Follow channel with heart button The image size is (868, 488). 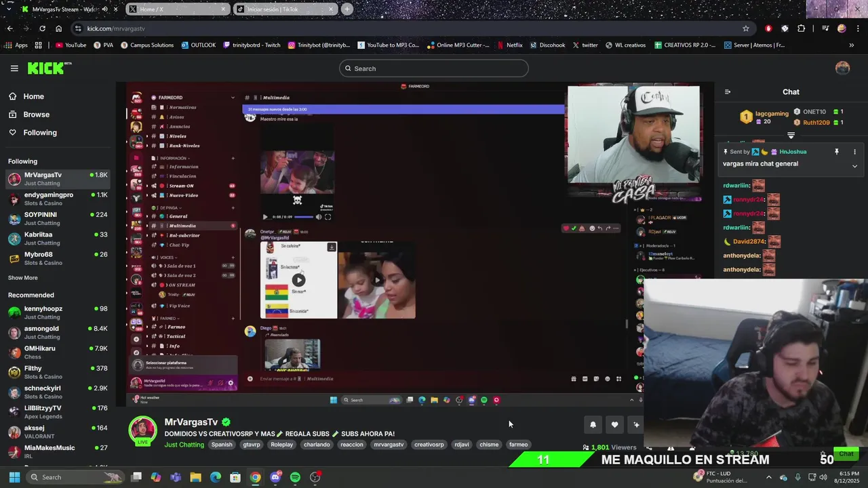[614, 424]
